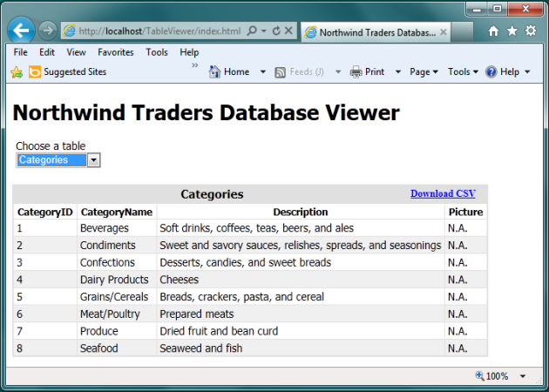
Task: Click the Northwind Traders Database Viewer heading
Action: click(206, 112)
